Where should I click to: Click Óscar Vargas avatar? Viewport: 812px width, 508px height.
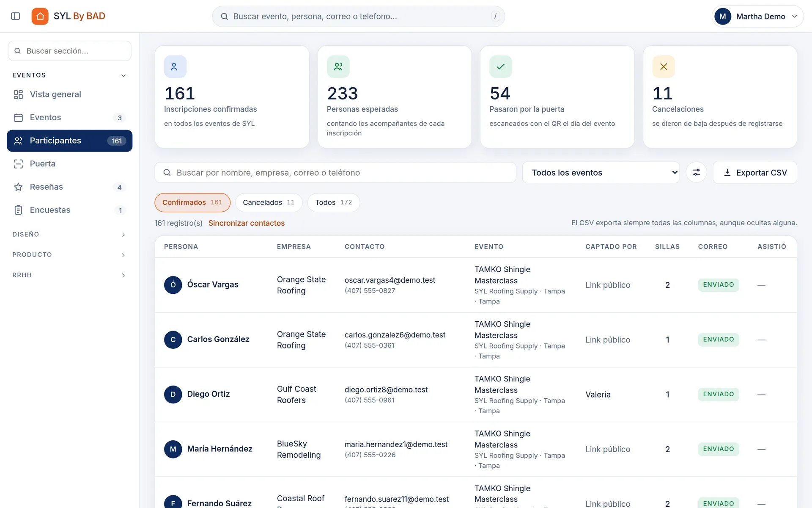tap(173, 285)
